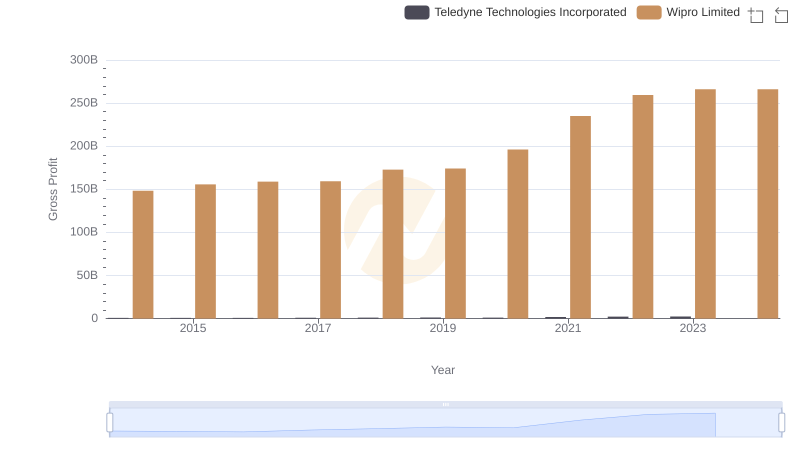This screenshot has height=461, width=800.
Task: Click the Wipro bar for 2019
Action: click(455, 244)
